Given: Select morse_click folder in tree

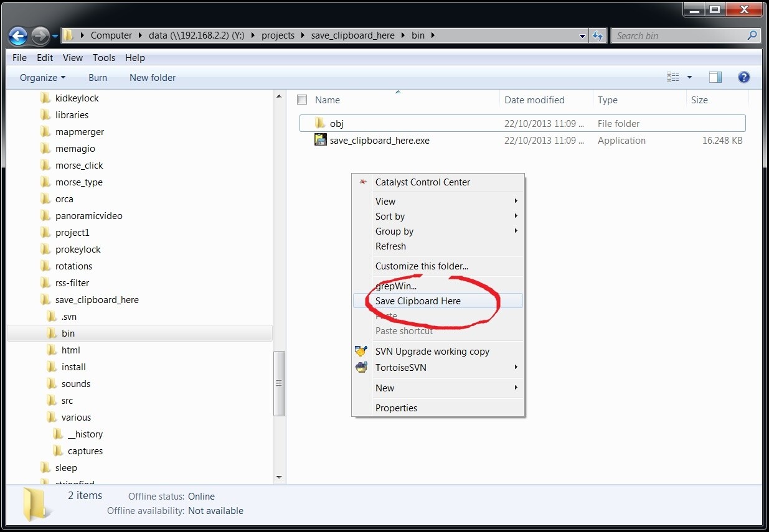Looking at the screenshot, I should coord(79,165).
